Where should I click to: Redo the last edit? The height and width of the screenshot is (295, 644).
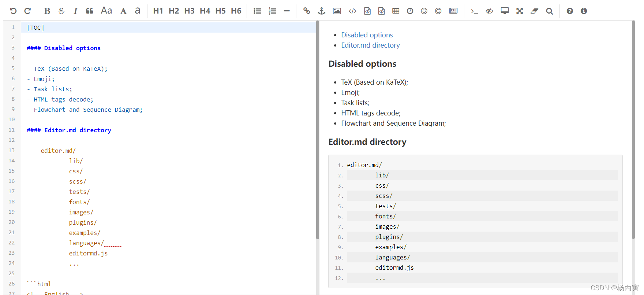pyautogui.click(x=27, y=11)
